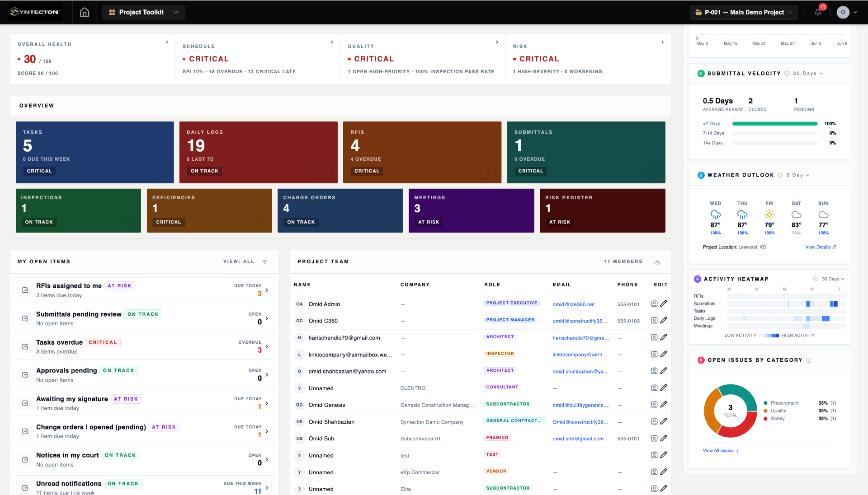
Task: Edit Omid Admin with pencil icon
Action: (664, 304)
